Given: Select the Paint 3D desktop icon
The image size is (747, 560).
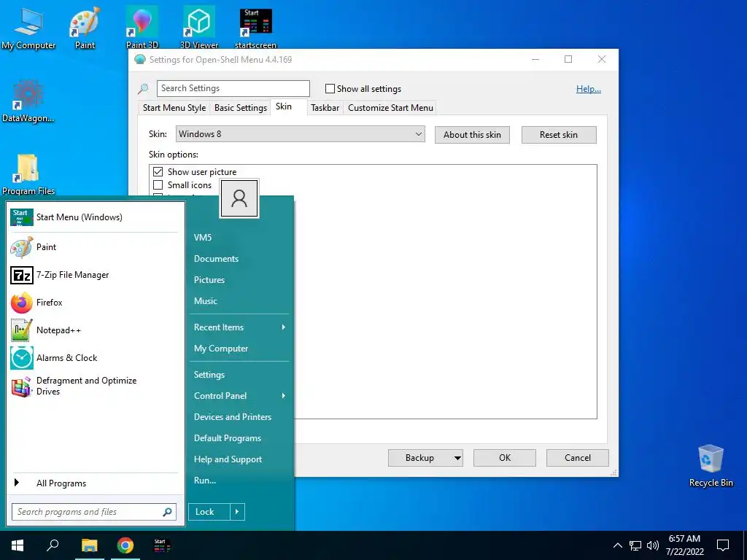Looking at the screenshot, I should pyautogui.click(x=142, y=28).
